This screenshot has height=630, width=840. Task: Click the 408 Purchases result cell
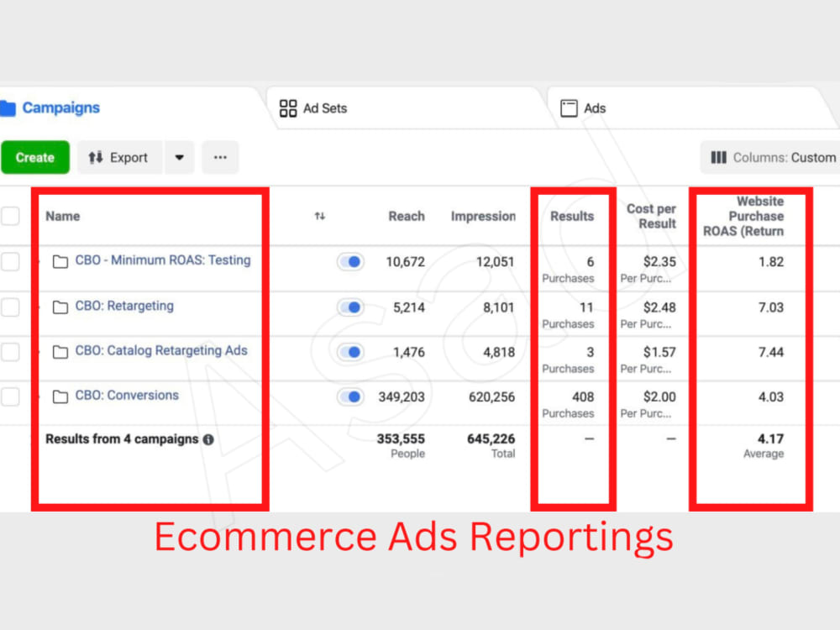point(569,405)
